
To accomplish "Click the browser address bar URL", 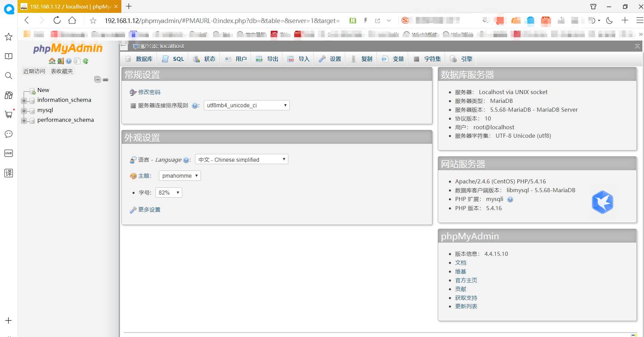I will click(x=222, y=21).
